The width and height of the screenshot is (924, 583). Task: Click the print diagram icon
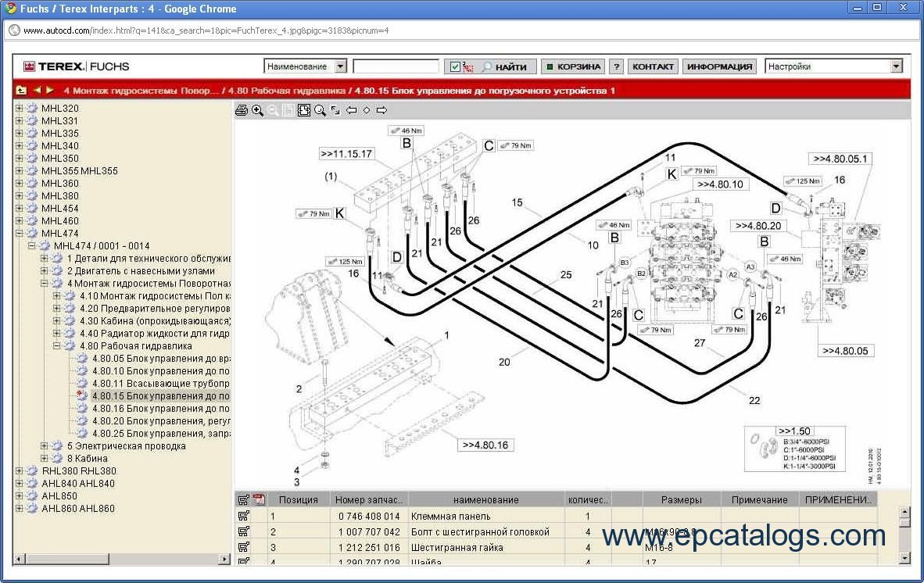click(x=242, y=110)
